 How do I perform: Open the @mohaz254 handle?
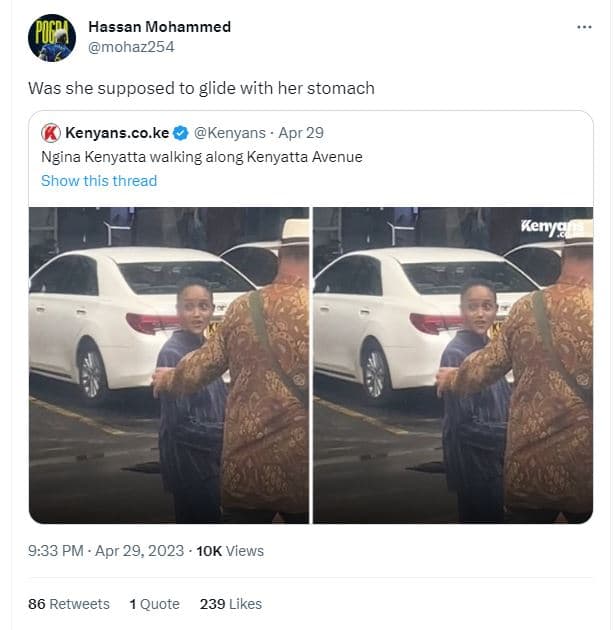(x=131, y=47)
